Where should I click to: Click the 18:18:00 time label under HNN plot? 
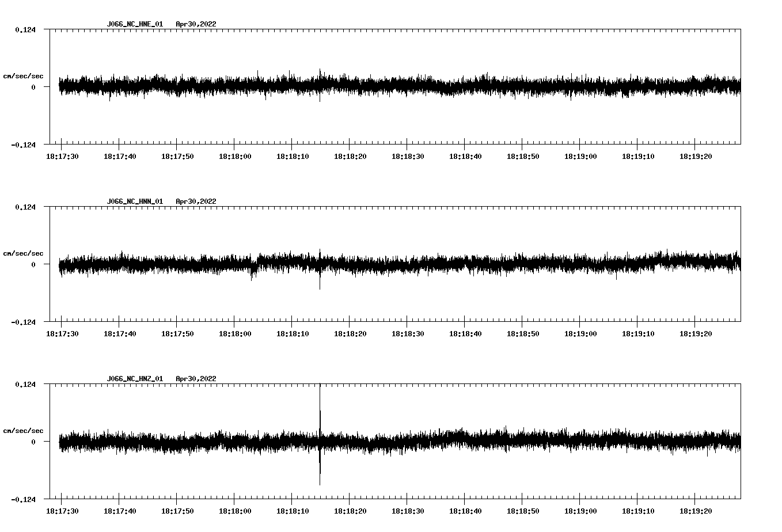pos(235,333)
